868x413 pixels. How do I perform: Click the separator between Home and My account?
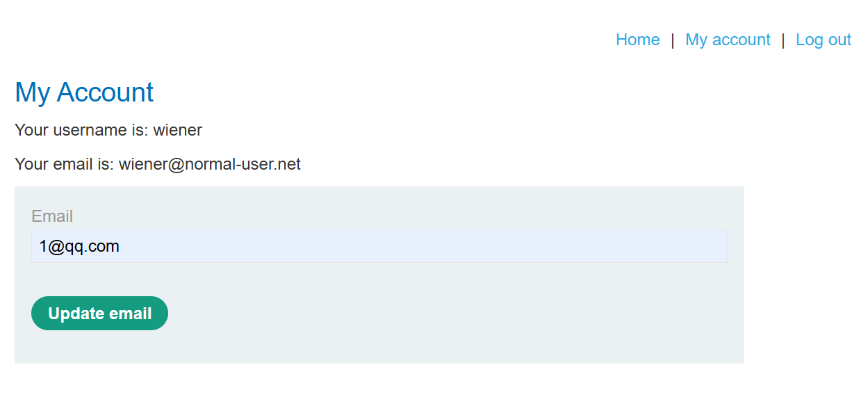coord(673,40)
